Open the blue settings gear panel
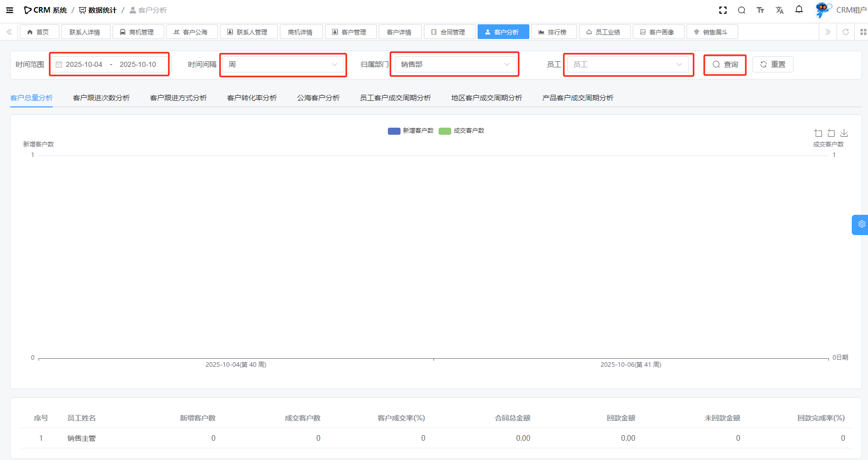Viewport: 868px width, 460px height. pos(861,224)
